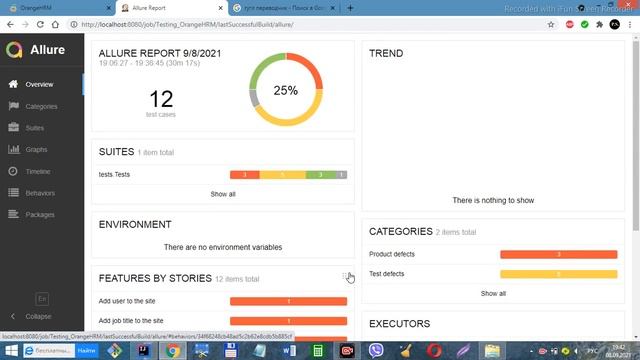Open a new browser tab

click(x=350, y=8)
